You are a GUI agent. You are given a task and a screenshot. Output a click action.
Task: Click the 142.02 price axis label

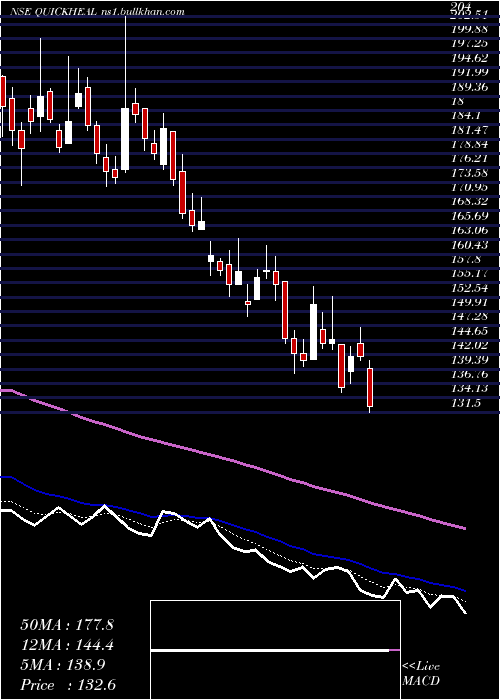point(469,345)
